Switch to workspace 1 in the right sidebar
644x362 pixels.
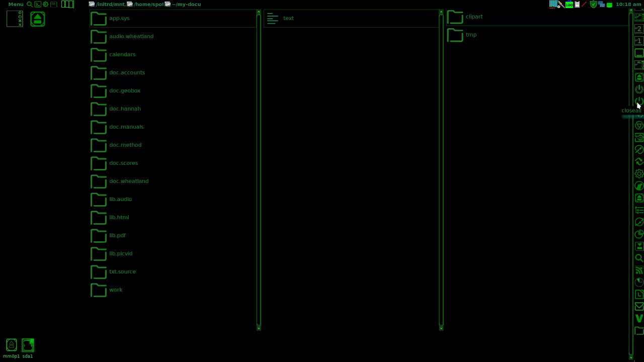tap(638, 40)
